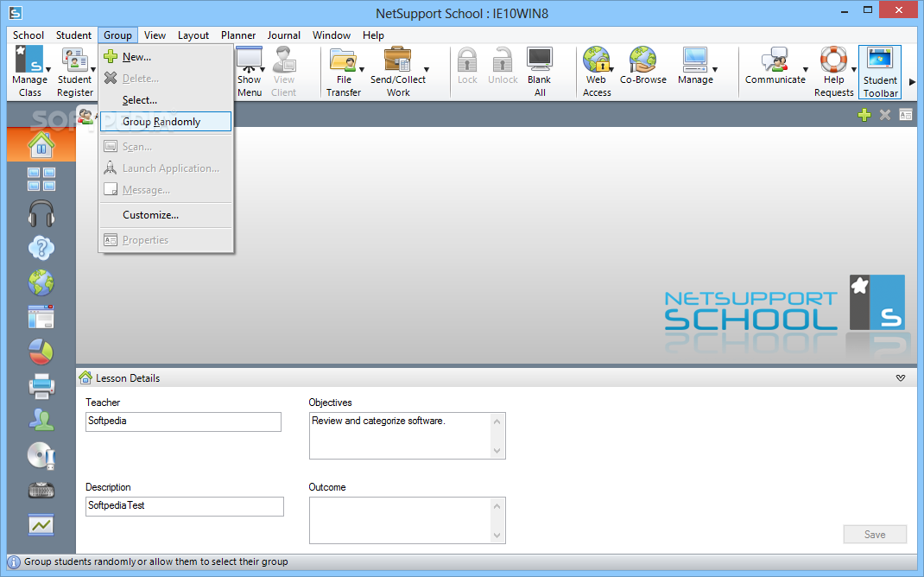Screen dimensions: 924x577
Task: Choose New... from the Group menu
Action: pyautogui.click(x=166, y=57)
